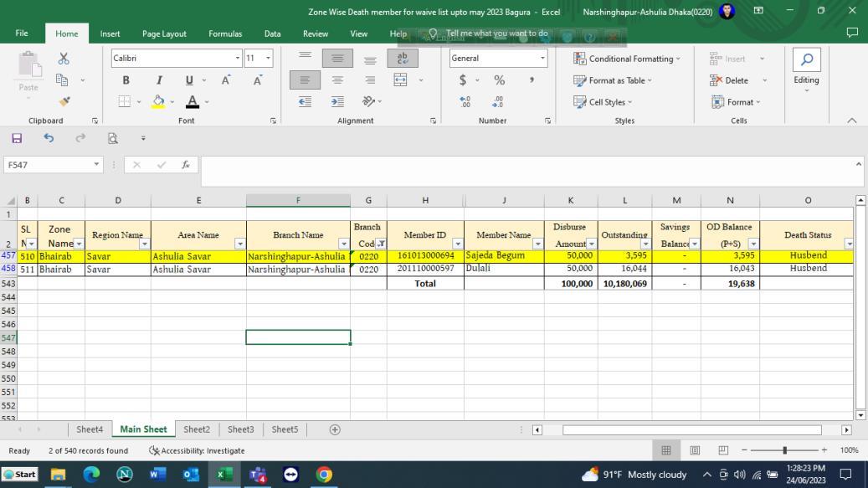The width and height of the screenshot is (868, 488).
Task: Increase font size with larger A
Action: click(226, 80)
